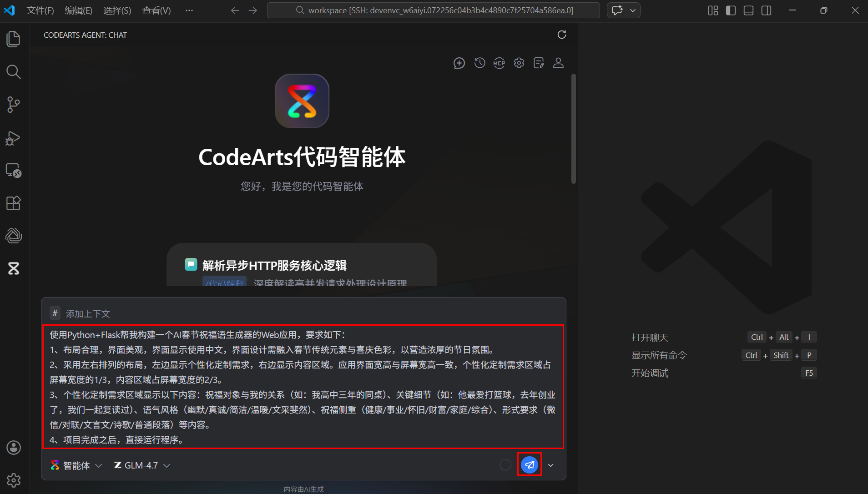
Task: Open MCP configuration
Action: point(499,63)
